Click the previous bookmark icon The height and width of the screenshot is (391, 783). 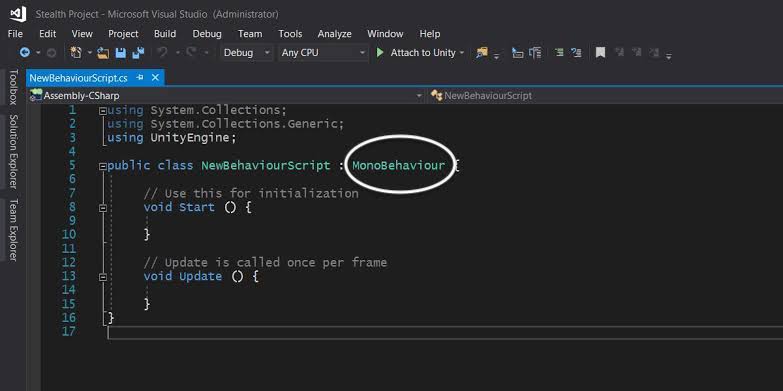click(619, 52)
